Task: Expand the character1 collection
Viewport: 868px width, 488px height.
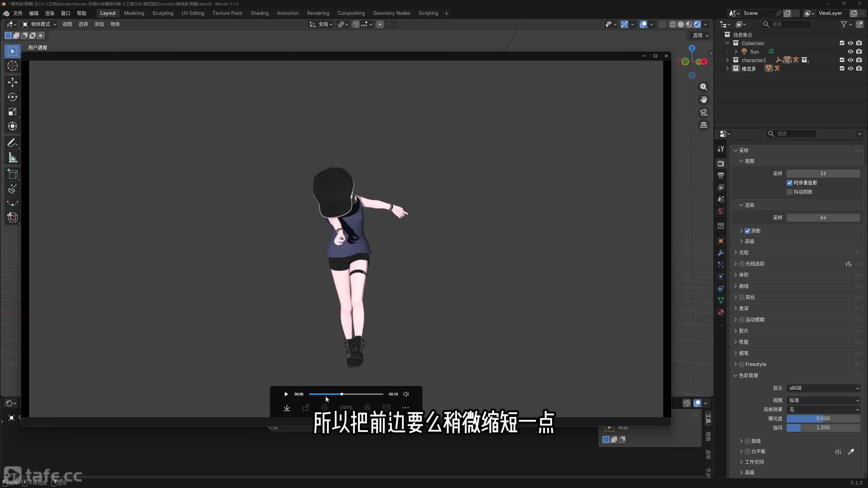Action: [727, 60]
